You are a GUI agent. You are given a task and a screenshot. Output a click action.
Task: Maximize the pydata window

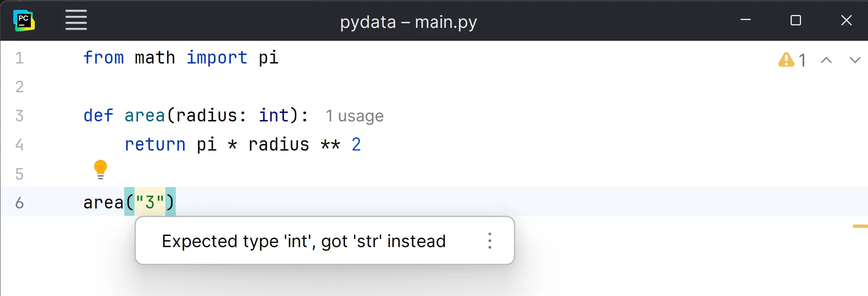(796, 20)
